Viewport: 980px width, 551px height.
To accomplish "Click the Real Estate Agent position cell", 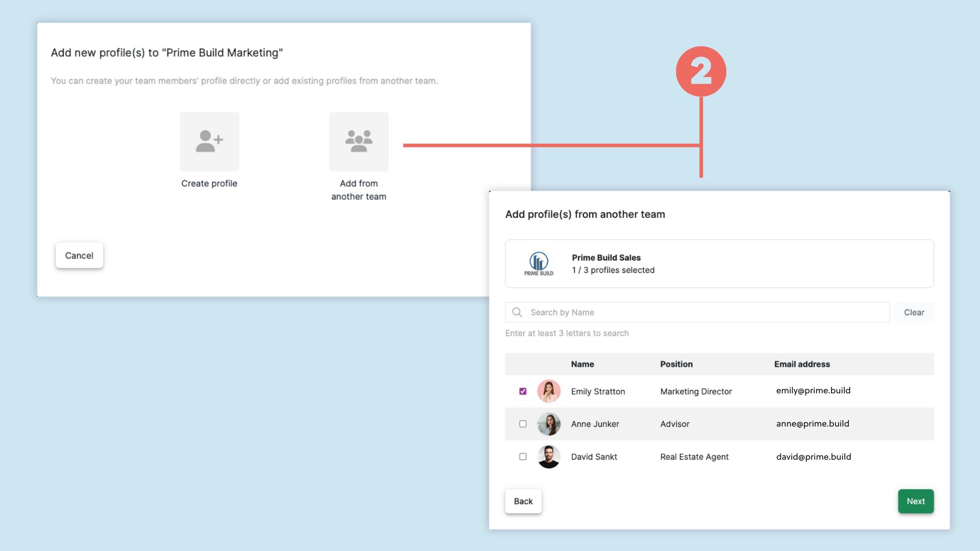I will [x=694, y=457].
